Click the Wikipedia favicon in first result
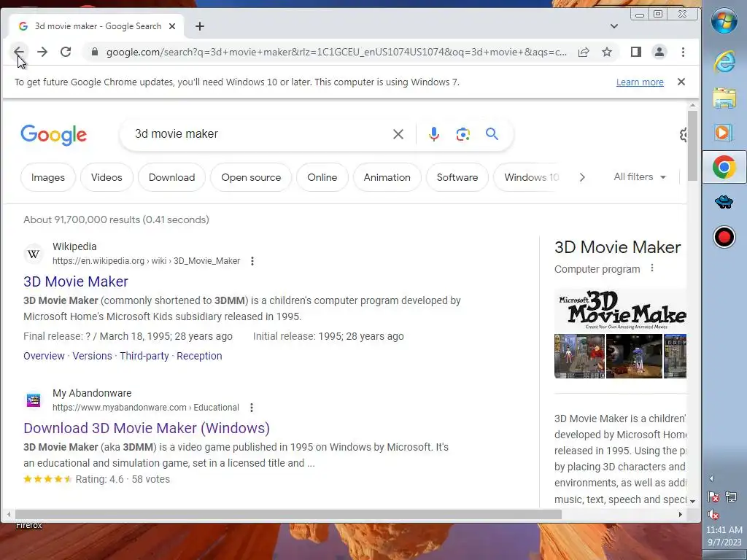This screenshot has width=747, height=560. 34,254
